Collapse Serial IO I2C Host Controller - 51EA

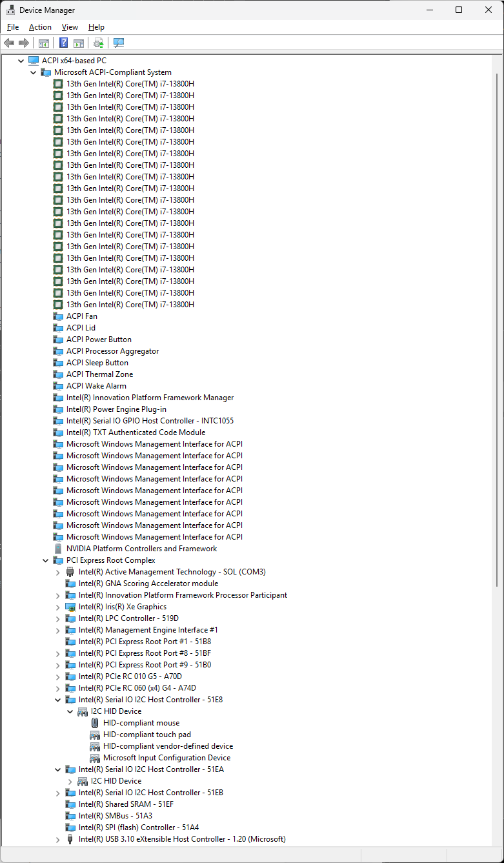coord(57,769)
